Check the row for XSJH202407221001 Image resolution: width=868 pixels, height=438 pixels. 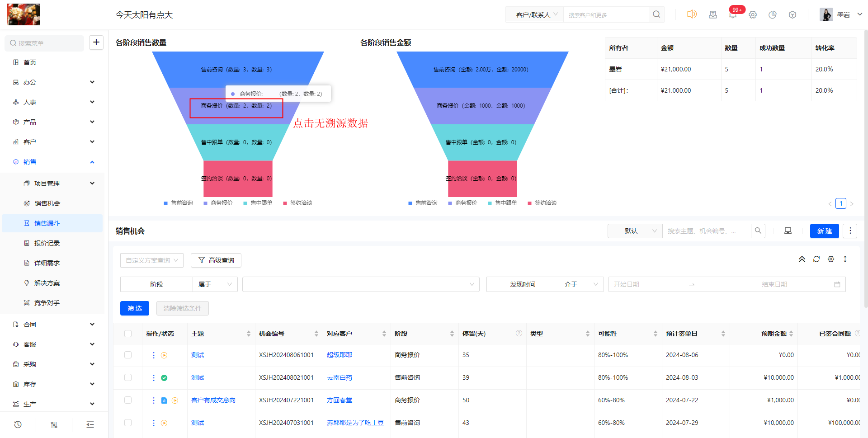point(128,400)
